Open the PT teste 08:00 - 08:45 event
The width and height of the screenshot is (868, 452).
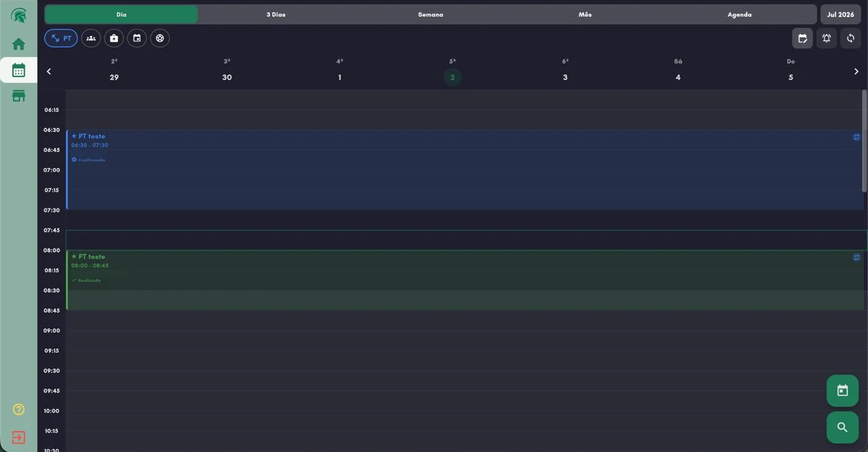(x=466, y=281)
